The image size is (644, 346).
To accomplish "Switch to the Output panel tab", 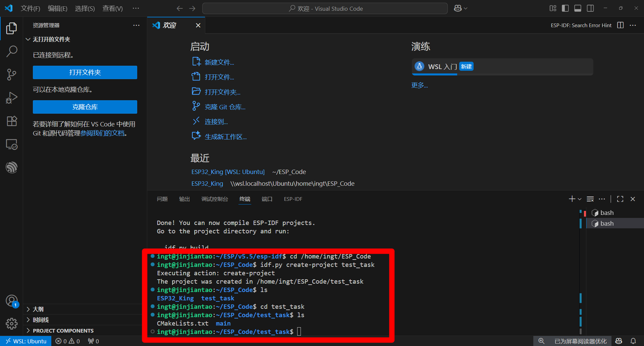I will click(x=184, y=199).
